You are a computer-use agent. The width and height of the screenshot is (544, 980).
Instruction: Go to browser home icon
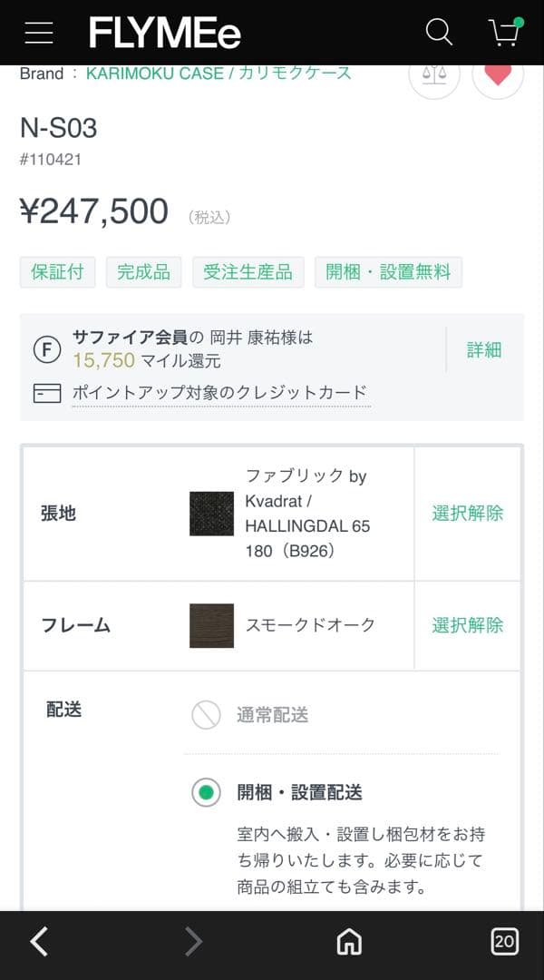(x=349, y=942)
